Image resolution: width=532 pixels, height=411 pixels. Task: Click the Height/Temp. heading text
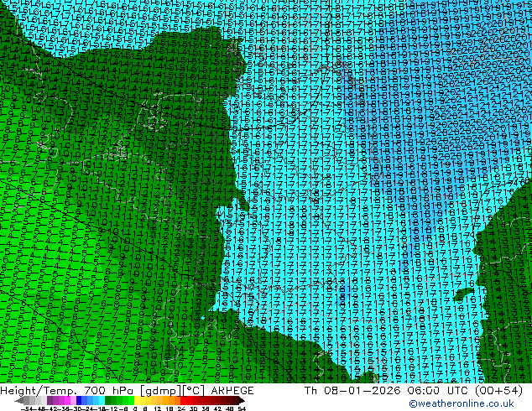[x=38, y=391]
